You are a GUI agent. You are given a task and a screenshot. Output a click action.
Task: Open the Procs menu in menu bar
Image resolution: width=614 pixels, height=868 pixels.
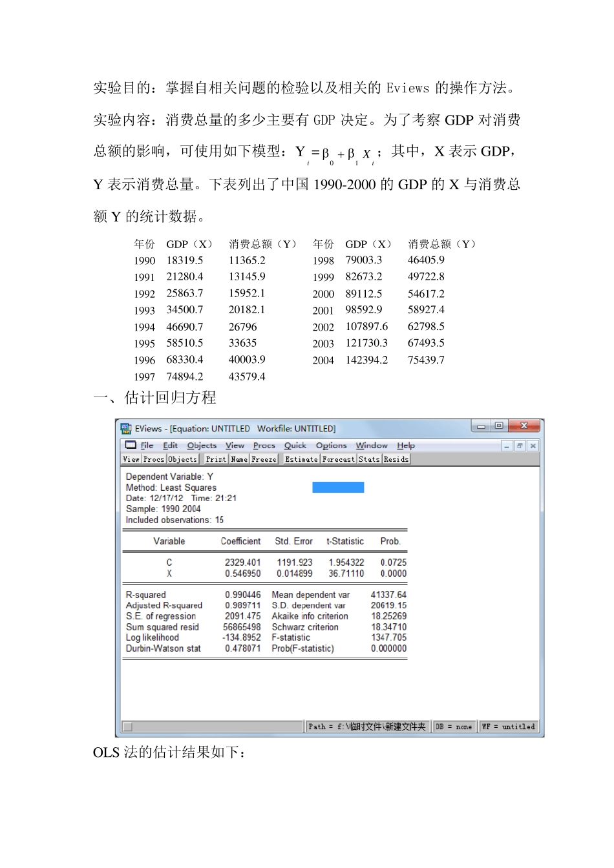tap(264, 446)
